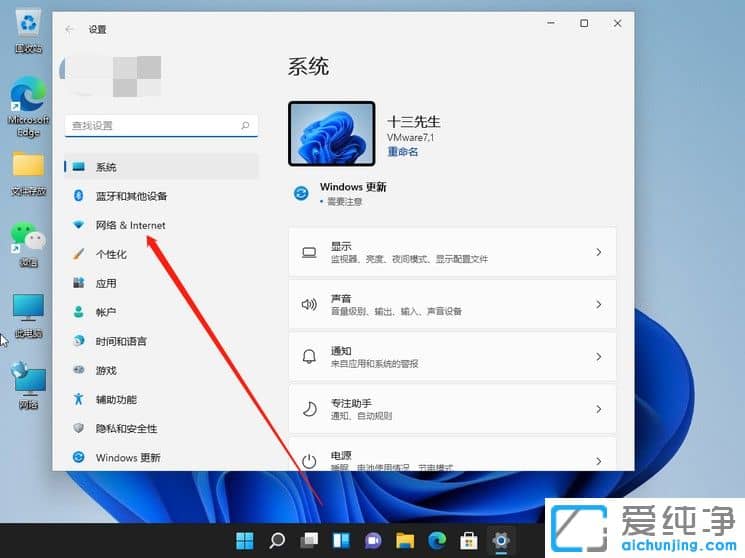The width and height of the screenshot is (745, 558).
Task: Expand chevron on 专注助手 row
Action: [x=599, y=409]
